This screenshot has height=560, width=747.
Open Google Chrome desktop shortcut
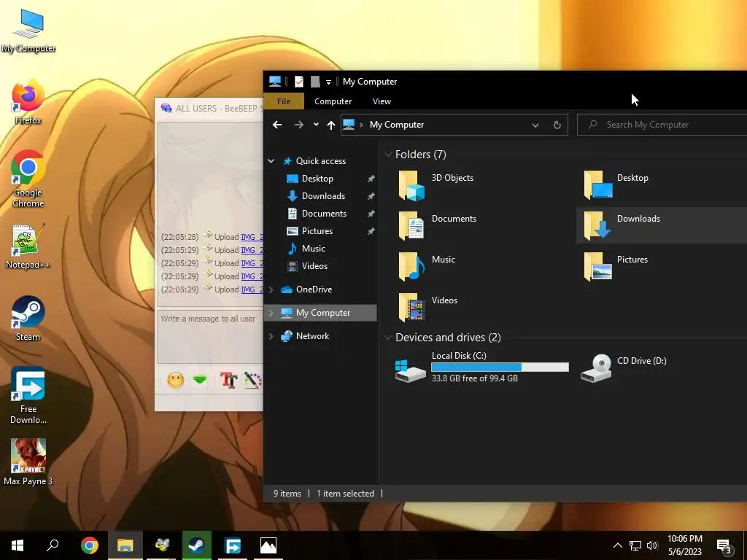point(28,179)
